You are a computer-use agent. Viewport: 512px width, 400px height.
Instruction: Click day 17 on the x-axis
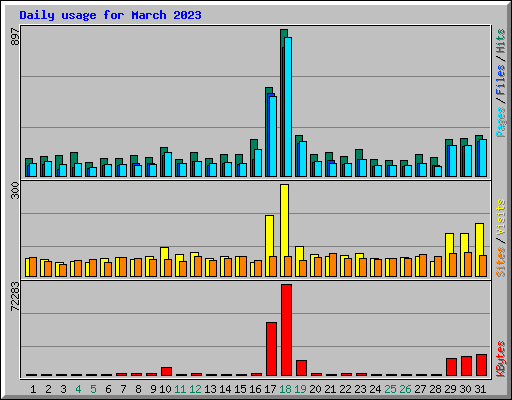270,389
